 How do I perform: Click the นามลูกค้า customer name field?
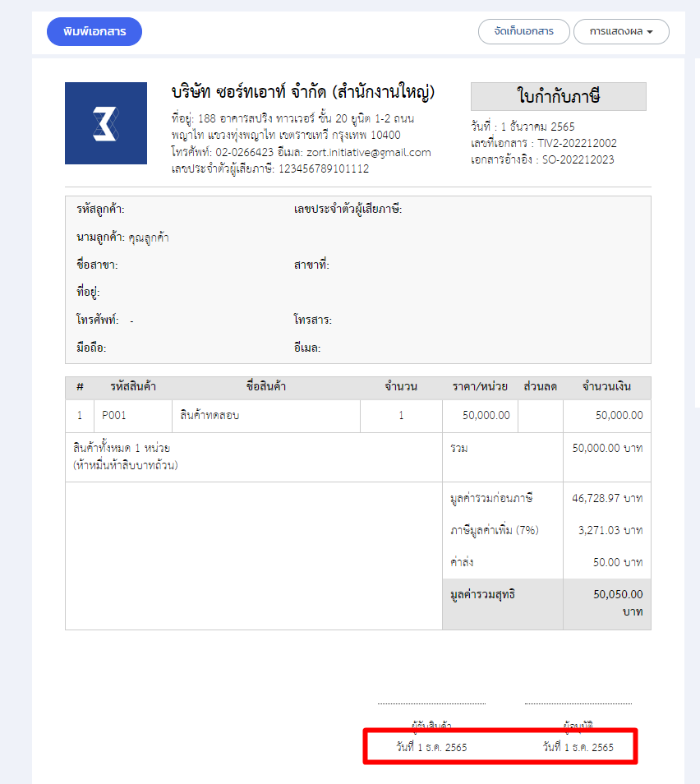coord(122,238)
